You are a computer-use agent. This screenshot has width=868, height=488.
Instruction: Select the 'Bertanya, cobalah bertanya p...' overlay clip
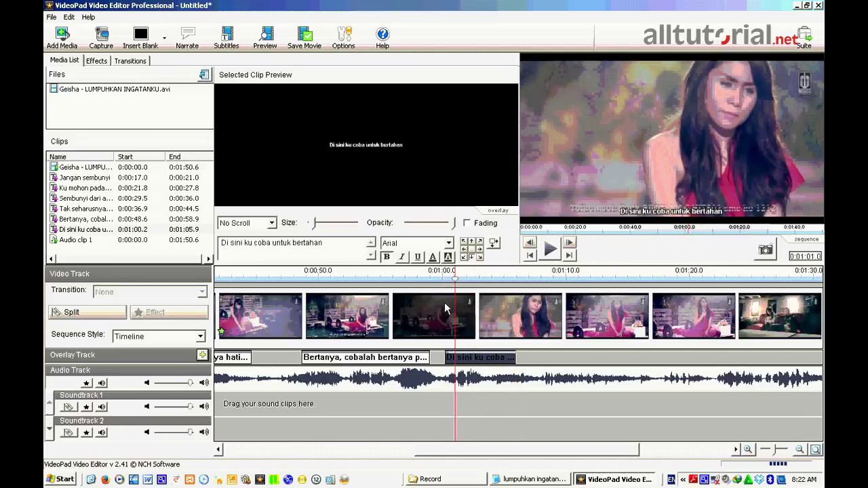366,357
